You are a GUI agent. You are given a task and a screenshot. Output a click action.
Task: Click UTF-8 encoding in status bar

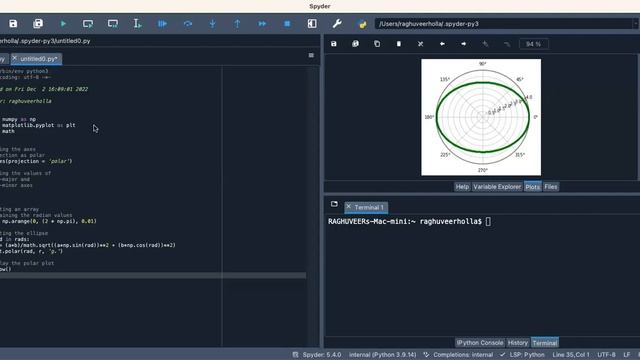pyautogui.click(x=606, y=355)
